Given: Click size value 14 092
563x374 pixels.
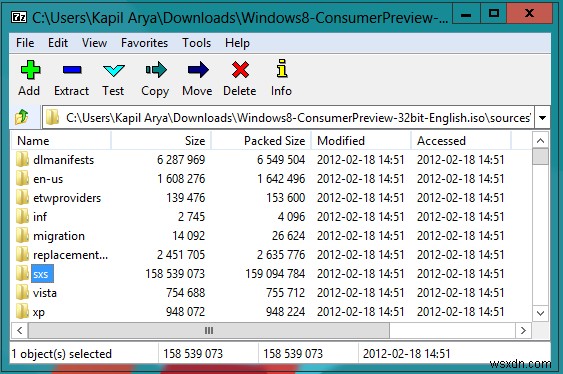Looking at the screenshot, I should (x=189, y=236).
